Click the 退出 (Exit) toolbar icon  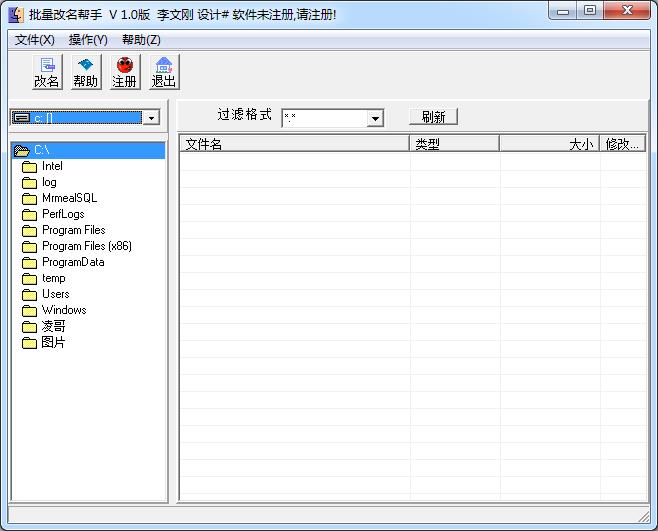(163, 72)
